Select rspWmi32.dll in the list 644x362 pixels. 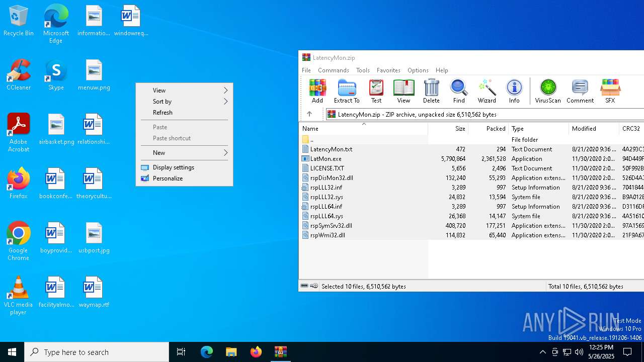(471, 235)
